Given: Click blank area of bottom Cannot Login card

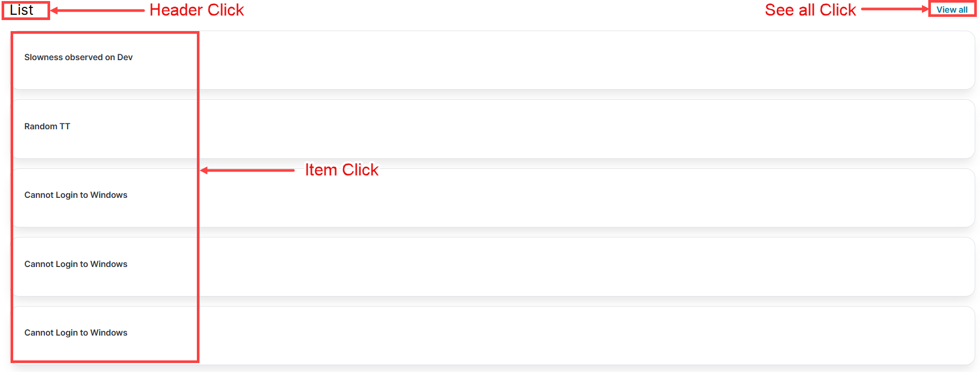Looking at the screenshot, I should coord(581,336).
